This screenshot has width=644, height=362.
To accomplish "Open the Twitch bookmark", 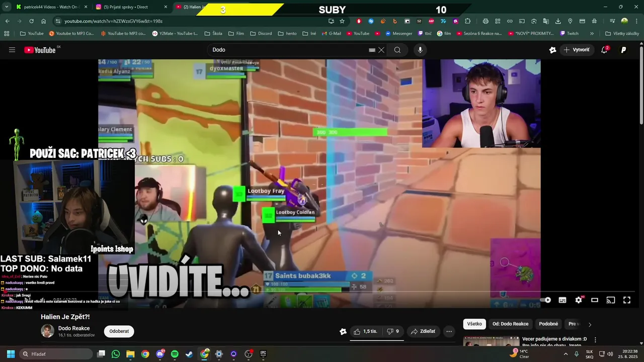I will (x=569, y=34).
